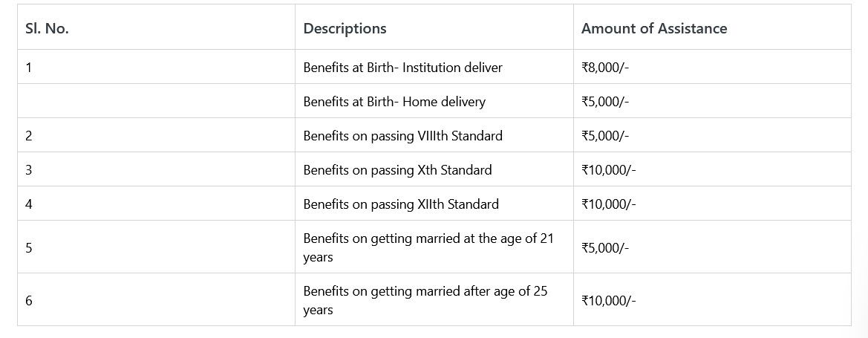Click ₹5,000/- amount for marriage at 21

click(x=605, y=247)
